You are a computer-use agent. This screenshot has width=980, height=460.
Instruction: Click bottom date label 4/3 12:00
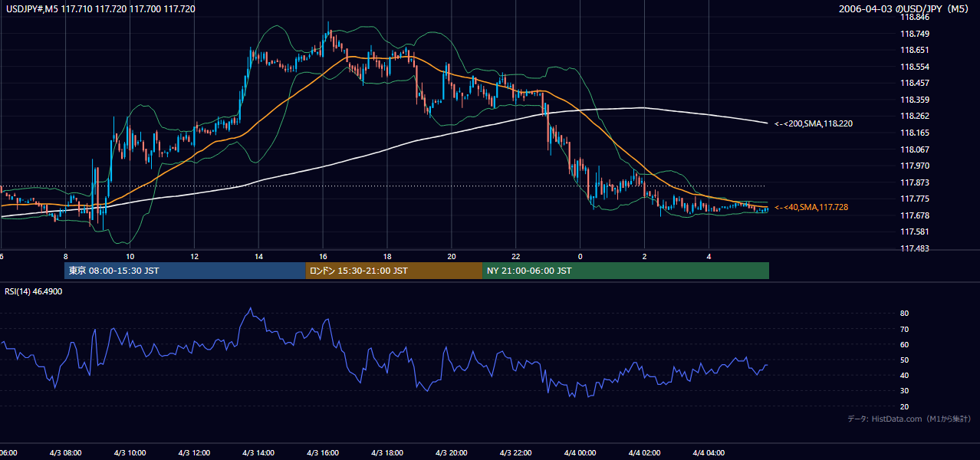[195, 452]
